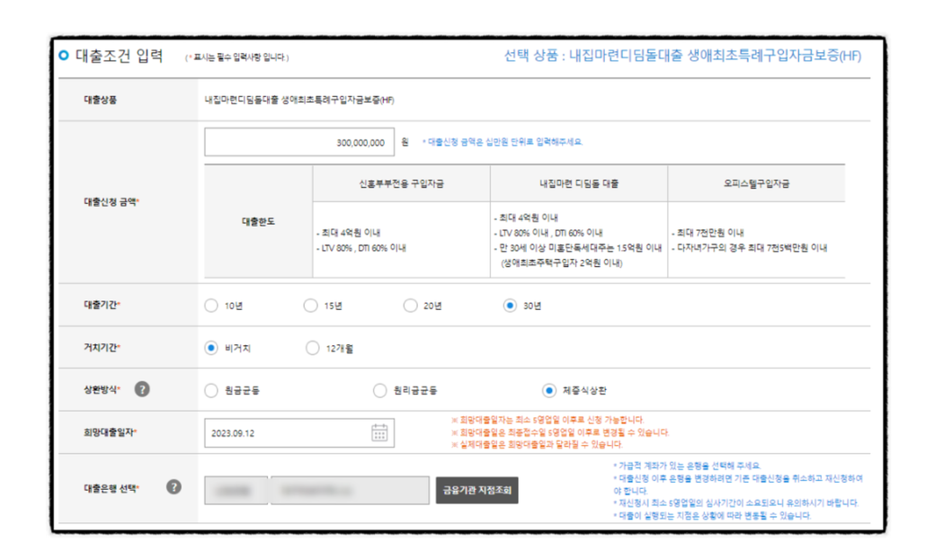
Task: Pick the 체증식상환 repayment option
Action: point(549,391)
